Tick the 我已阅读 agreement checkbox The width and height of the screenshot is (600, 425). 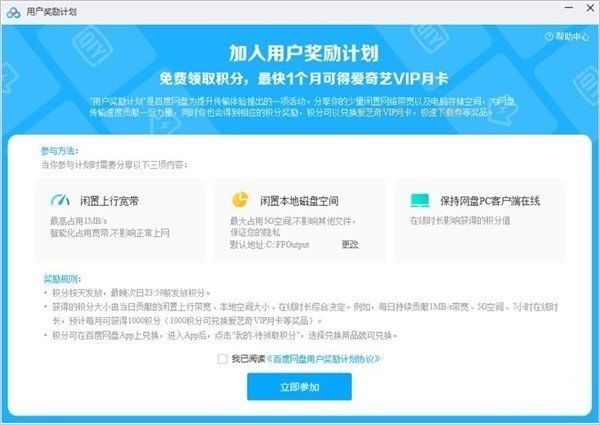(x=222, y=359)
